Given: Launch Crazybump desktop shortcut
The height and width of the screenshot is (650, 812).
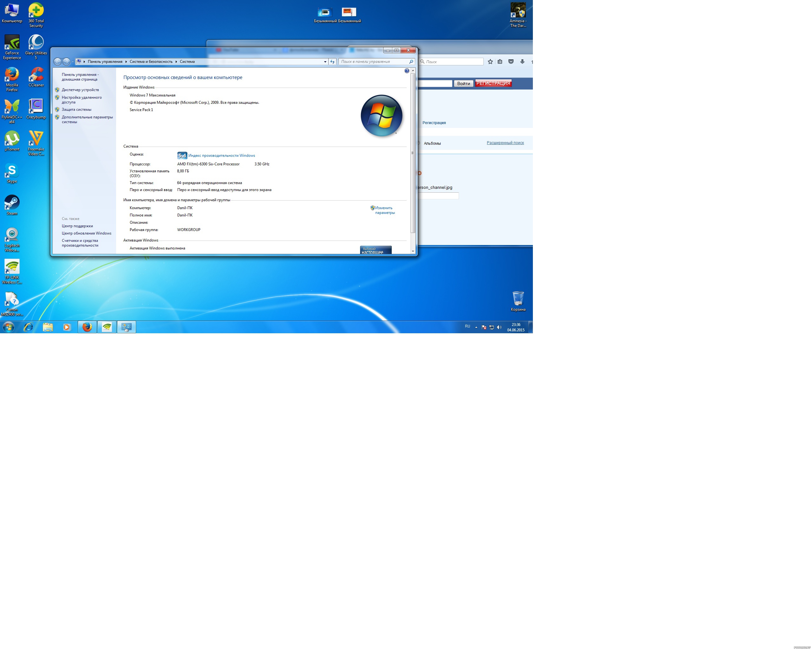Looking at the screenshot, I should (36, 109).
